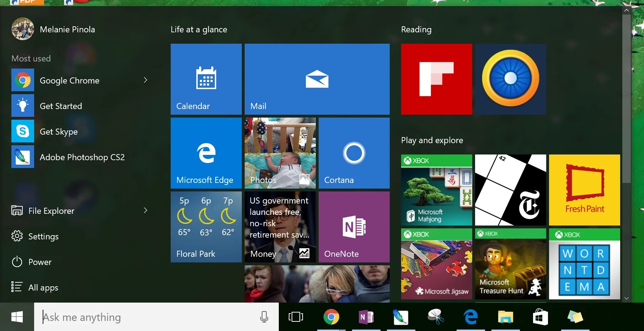The width and height of the screenshot is (644, 331).
Task: Open the Sticky Notes icon on the taskbar
Action: pos(575,317)
